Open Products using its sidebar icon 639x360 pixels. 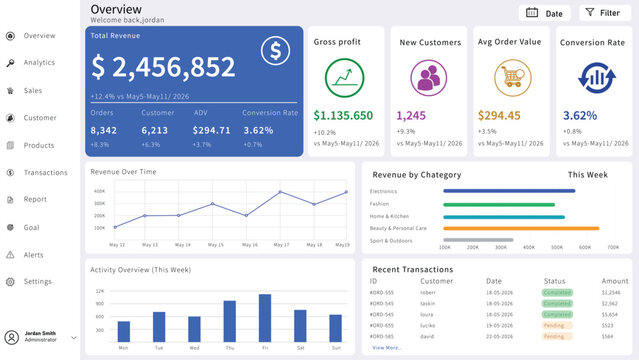pyautogui.click(x=10, y=145)
